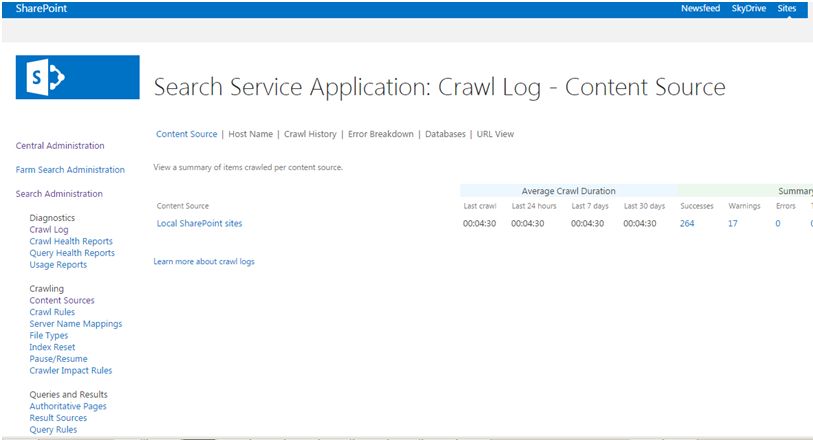Open Farm Search Administration

[x=70, y=170]
